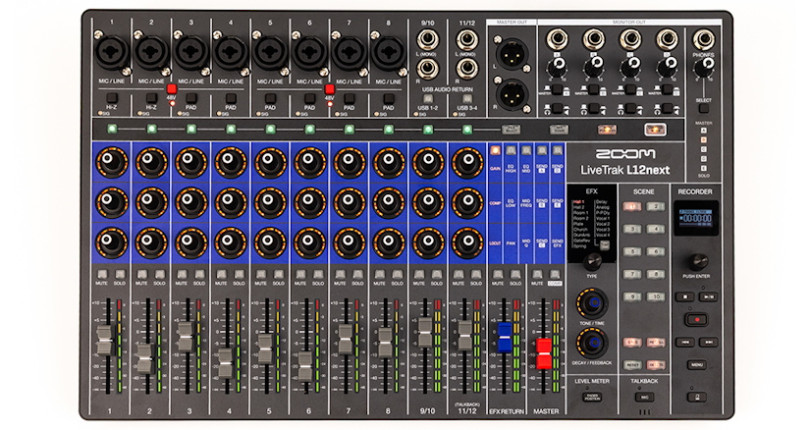Click the blue EFX RETURN fader
This screenshot has width=810, height=430.
tap(504, 337)
